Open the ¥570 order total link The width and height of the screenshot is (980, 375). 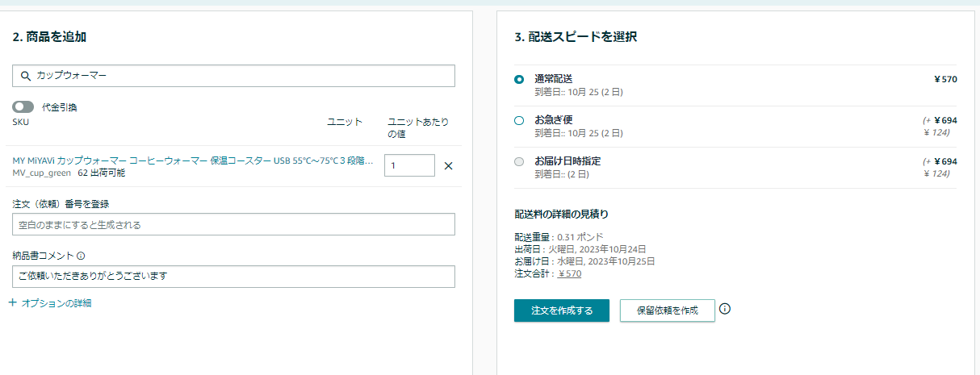tap(569, 273)
